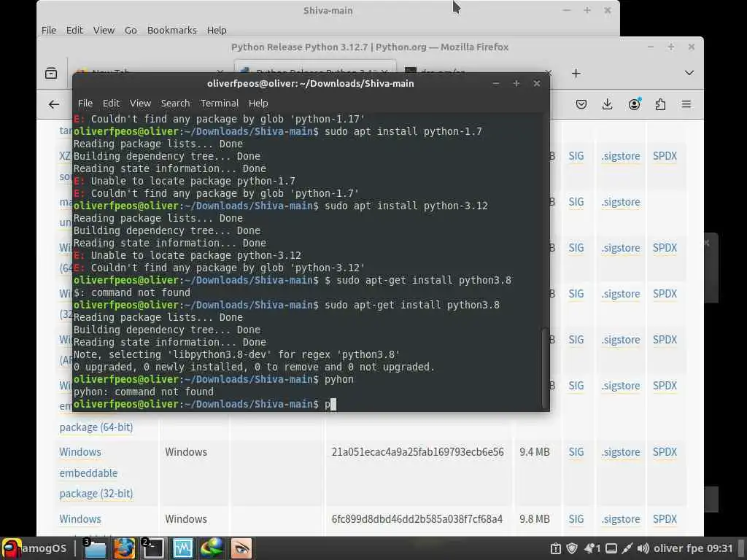
Task: Go back in Firefox with the arrow
Action: (54, 104)
